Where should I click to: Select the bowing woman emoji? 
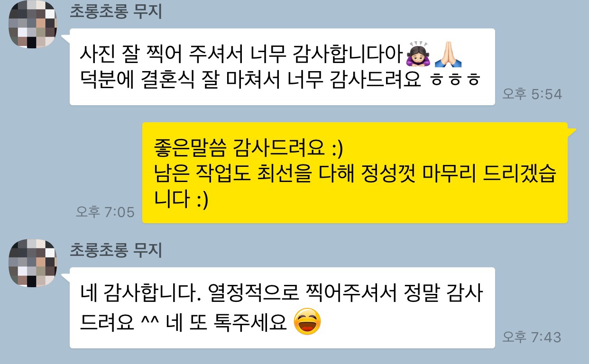click(x=417, y=55)
